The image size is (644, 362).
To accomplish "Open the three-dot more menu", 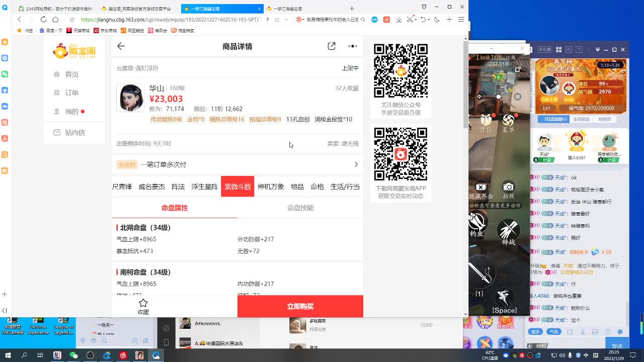I will [x=353, y=46].
